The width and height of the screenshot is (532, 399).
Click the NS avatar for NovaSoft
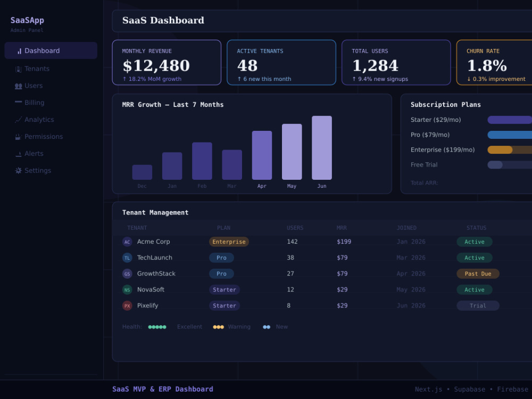(x=127, y=290)
